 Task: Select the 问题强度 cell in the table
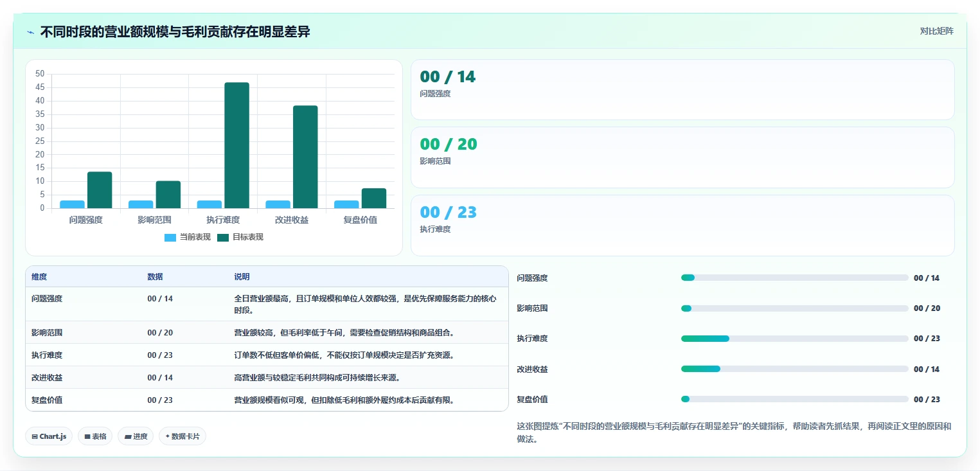(47, 299)
